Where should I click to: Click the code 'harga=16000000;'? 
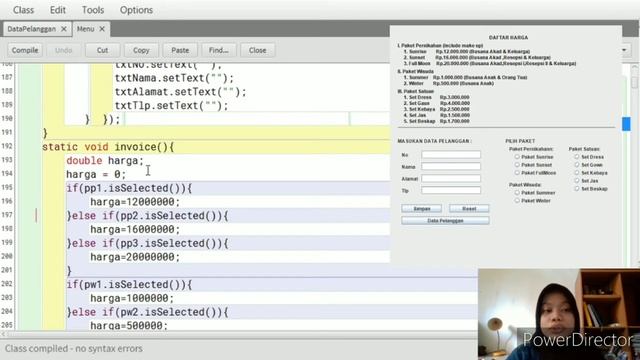(x=135, y=229)
